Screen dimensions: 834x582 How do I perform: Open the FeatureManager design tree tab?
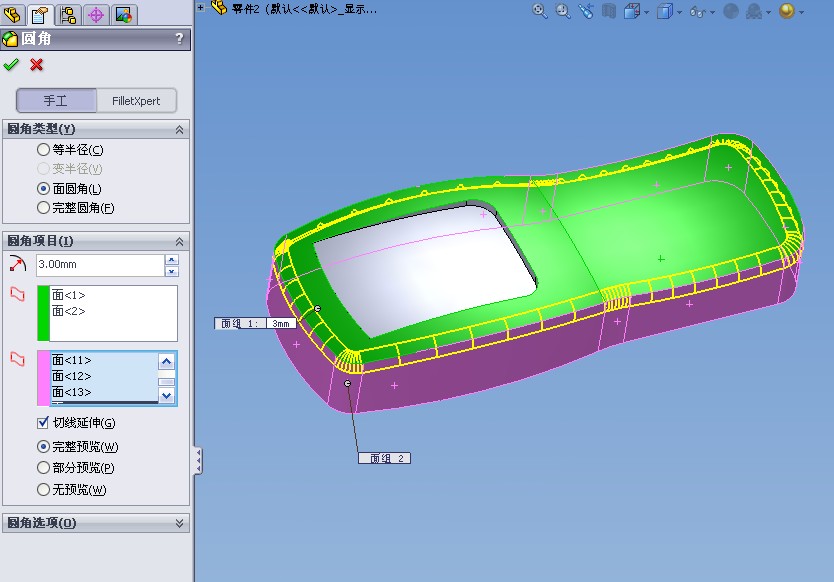(12, 14)
